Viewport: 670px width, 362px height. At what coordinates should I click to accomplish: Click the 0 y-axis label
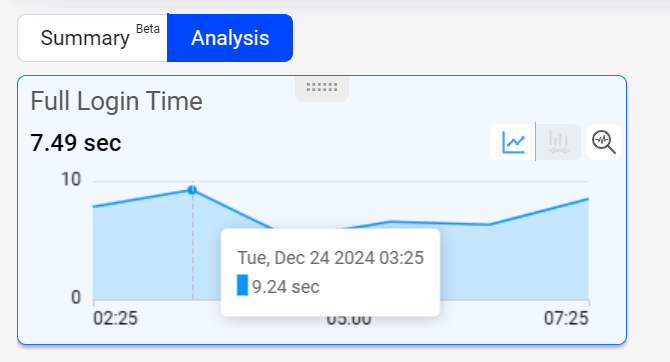[x=76, y=297]
